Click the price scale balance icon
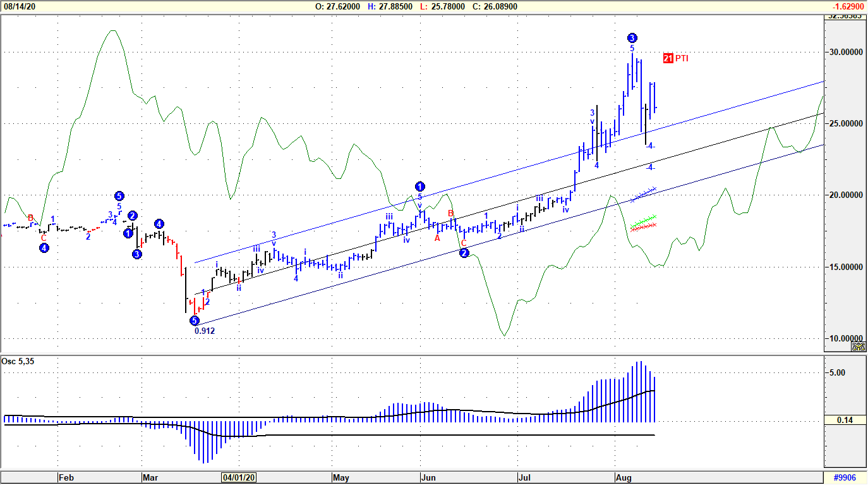 coord(857,347)
